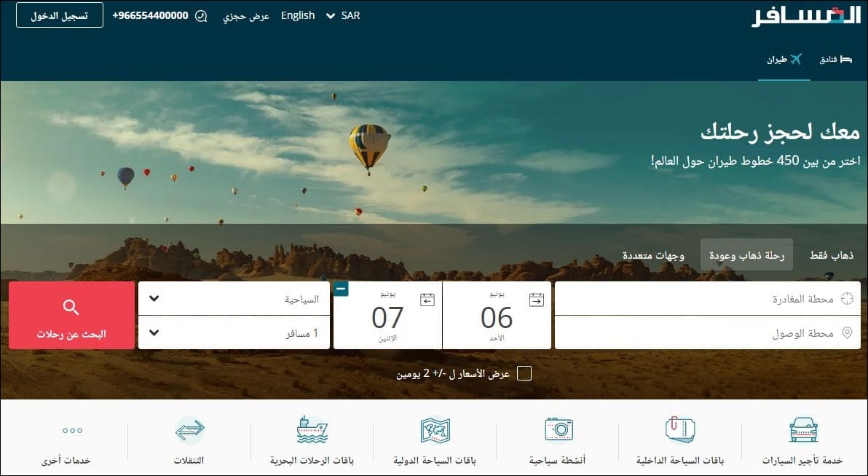The image size is (868, 476).
Task: Open other services three-dots icon
Action: pyautogui.click(x=73, y=431)
